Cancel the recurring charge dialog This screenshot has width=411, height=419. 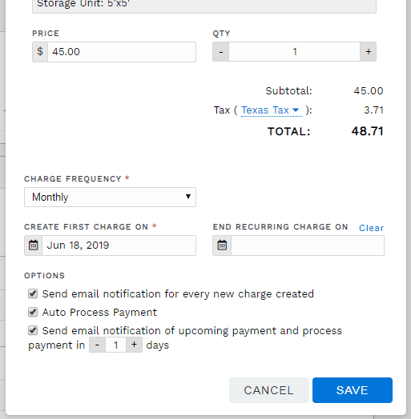[x=269, y=390]
